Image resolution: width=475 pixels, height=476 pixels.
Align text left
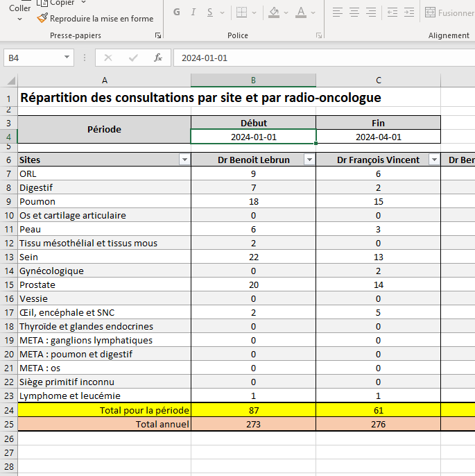tap(337, 12)
